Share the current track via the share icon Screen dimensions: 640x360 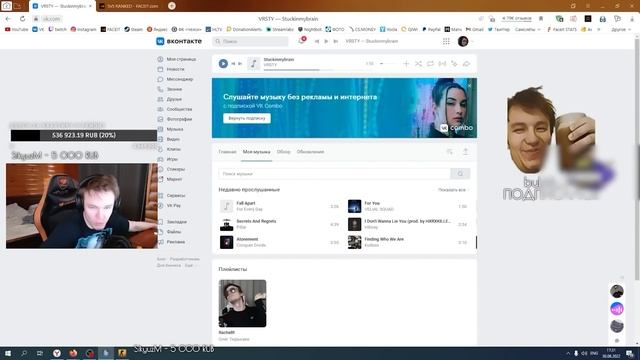click(x=466, y=64)
